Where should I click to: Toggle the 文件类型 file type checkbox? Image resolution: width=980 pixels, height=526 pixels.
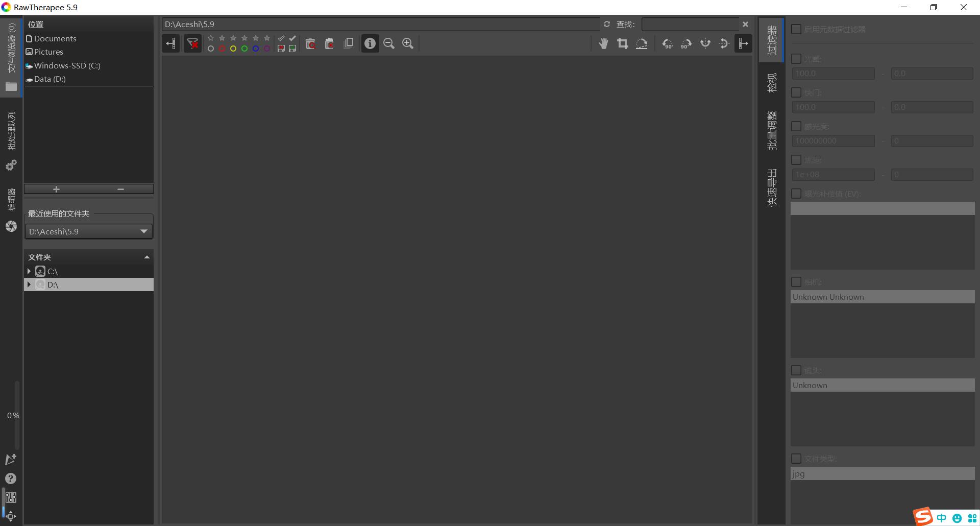click(x=796, y=459)
